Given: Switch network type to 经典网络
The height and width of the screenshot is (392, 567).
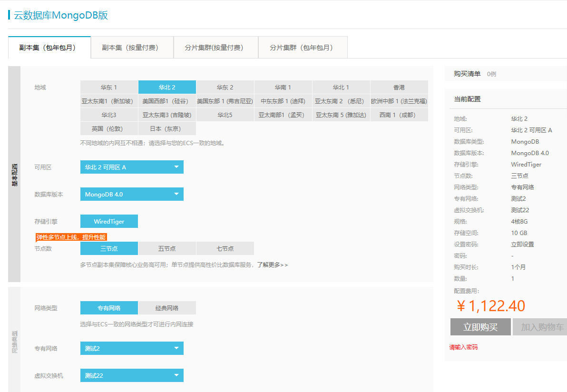Looking at the screenshot, I should pos(166,308).
